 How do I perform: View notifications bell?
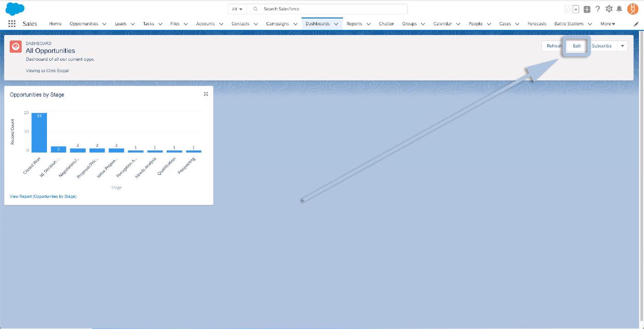tap(619, 9)
